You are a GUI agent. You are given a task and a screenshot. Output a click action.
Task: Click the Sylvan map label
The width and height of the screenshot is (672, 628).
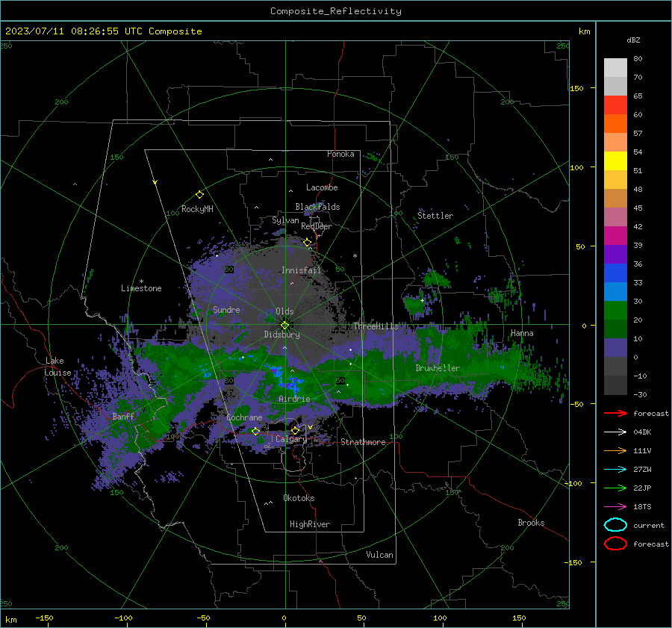[x=285, y=220]
